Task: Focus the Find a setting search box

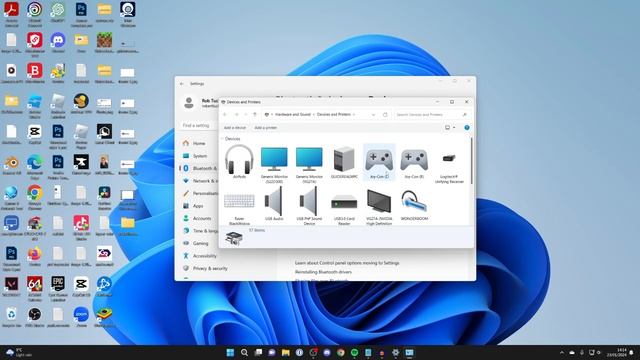Action: pyautogui.click(x=199, y=126)
